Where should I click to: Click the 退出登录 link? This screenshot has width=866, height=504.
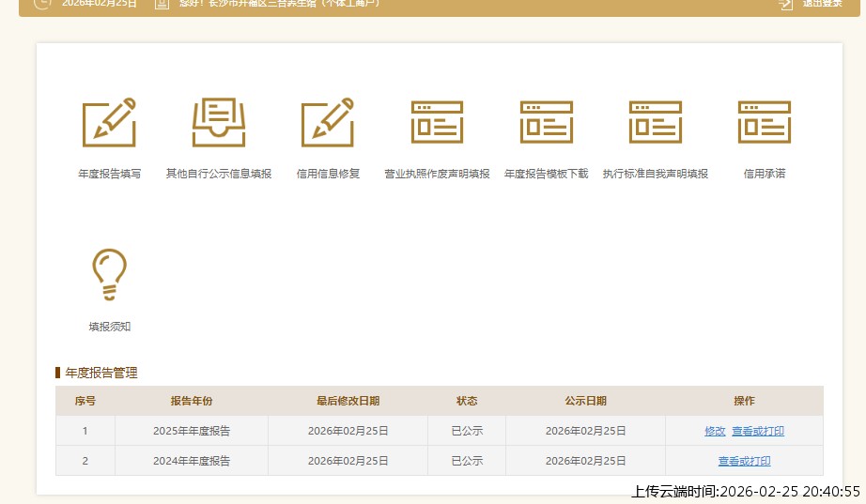pos(822,4)
